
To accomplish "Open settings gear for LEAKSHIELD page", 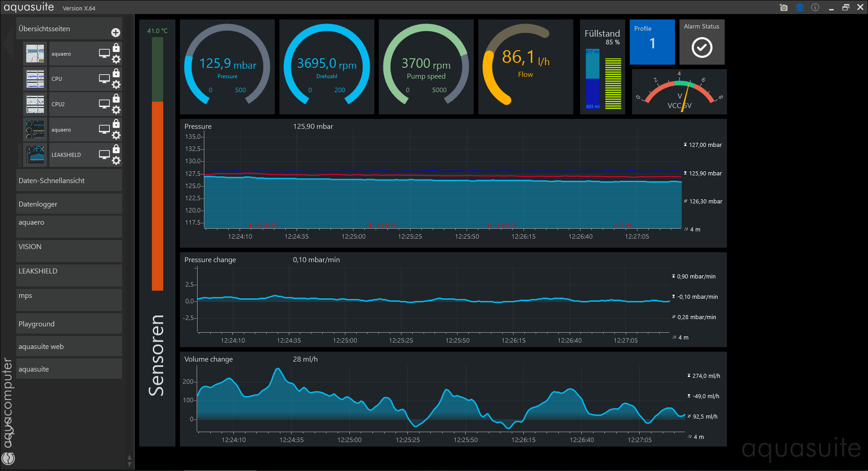I will (x=116, y=160).
